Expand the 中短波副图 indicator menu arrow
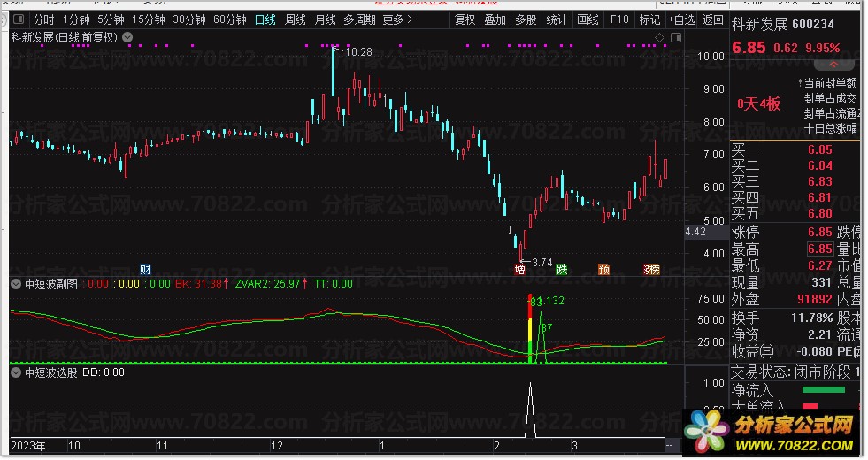This screenshot has height=460, width=868. (16, 285)
